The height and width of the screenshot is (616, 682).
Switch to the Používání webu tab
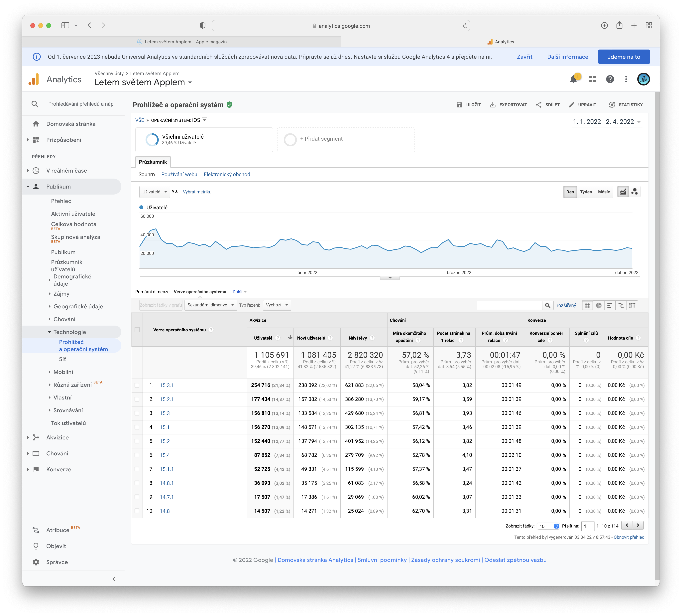[179, 174]
